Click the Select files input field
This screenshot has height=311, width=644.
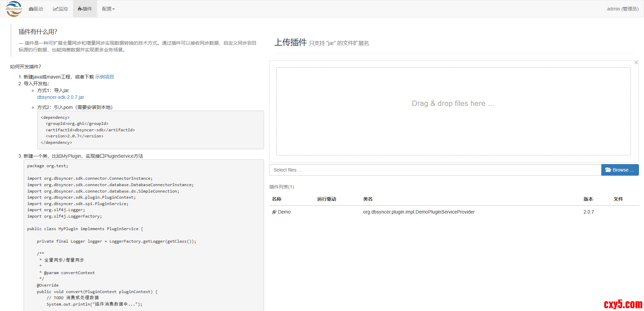point(435,170)
